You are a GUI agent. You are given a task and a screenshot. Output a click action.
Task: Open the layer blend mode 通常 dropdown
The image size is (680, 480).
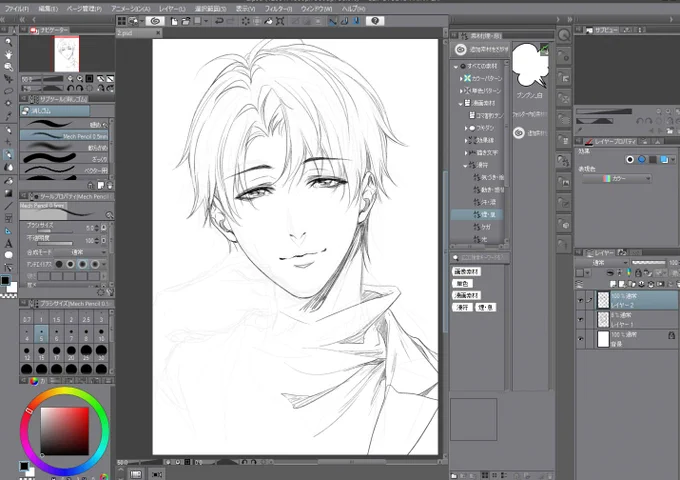601,263
